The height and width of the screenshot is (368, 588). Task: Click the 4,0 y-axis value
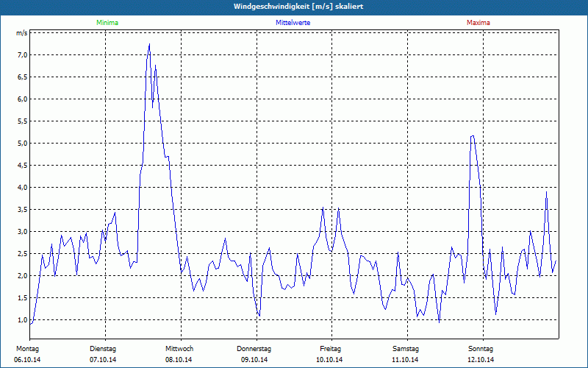coord(23,188)
